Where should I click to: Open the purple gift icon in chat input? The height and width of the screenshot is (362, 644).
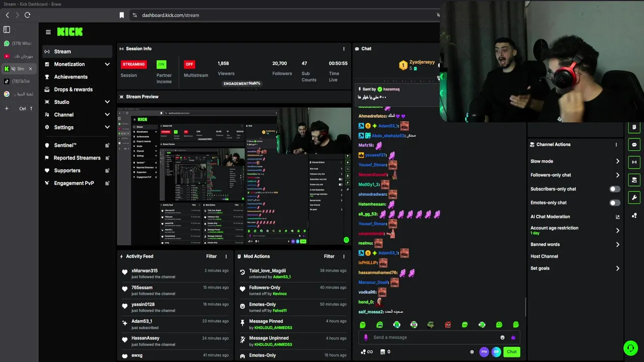[513, 337]
